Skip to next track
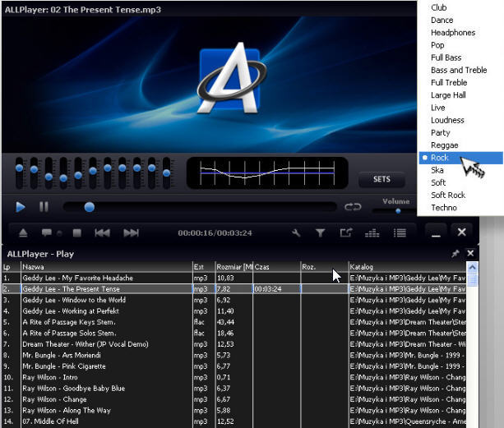The image size is (504, 428). (x=132, y=232)
